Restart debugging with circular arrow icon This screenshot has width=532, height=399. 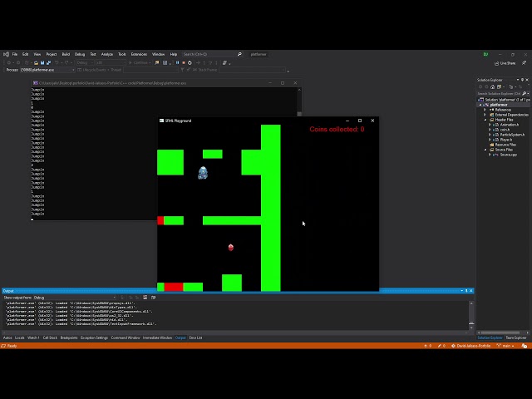pyautogui.click(x=190, y=63)
